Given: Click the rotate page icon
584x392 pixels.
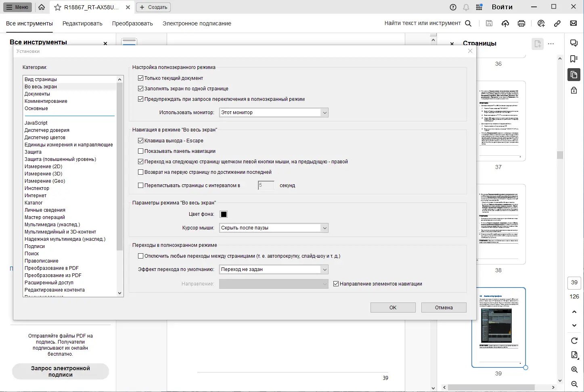Looking at the screenshot, I should coord(574,341).
